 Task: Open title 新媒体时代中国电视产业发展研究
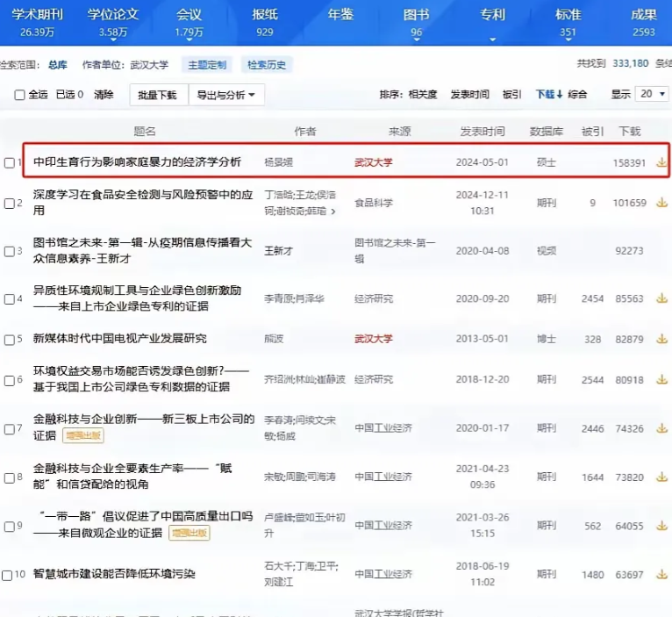click(x=120, y=339)
